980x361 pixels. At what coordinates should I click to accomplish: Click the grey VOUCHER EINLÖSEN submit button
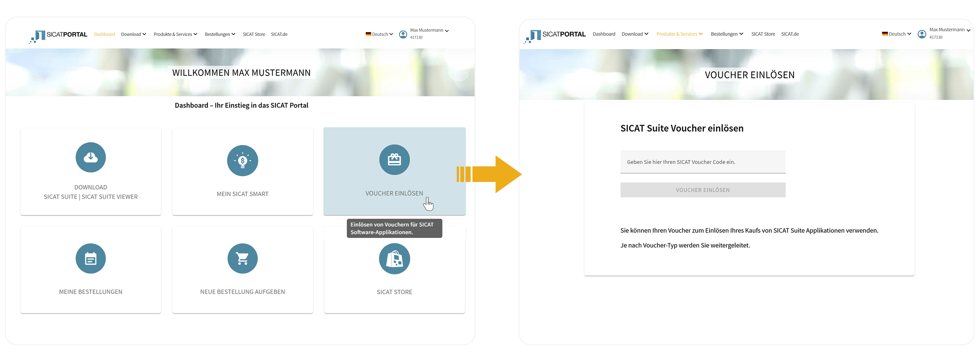(703, 190)
